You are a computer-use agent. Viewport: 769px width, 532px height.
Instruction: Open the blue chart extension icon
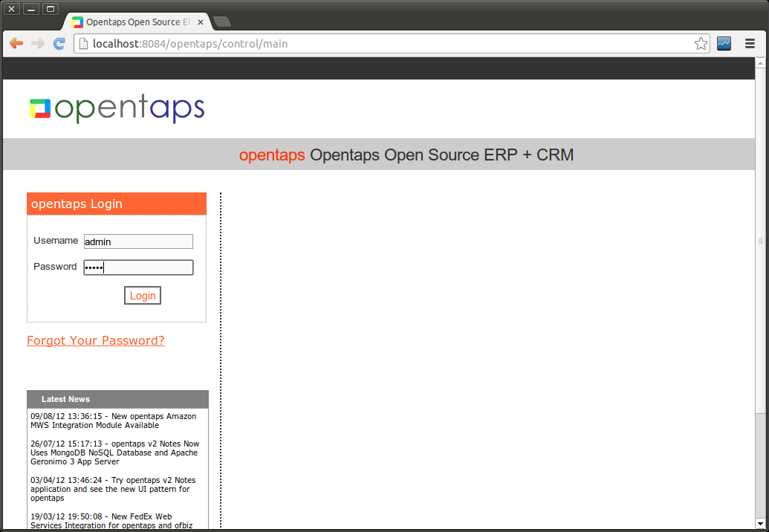(724, 44)
